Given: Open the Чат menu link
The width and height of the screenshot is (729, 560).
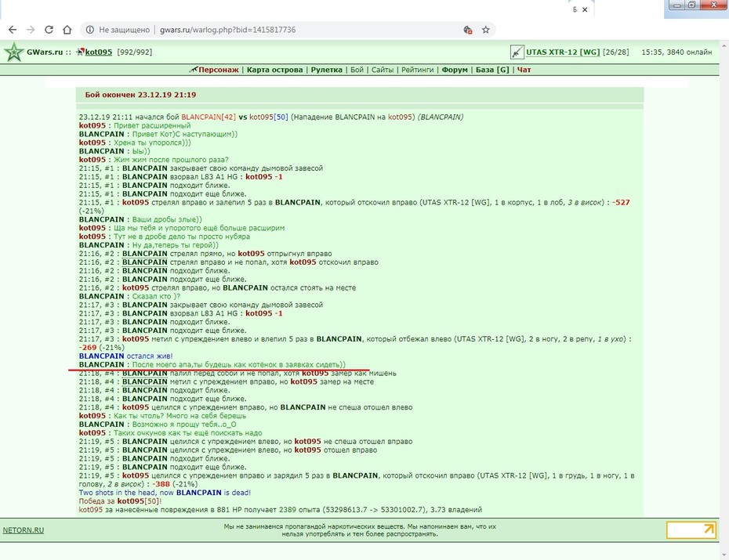Looking at the screenshot, I should pos(524,70).
